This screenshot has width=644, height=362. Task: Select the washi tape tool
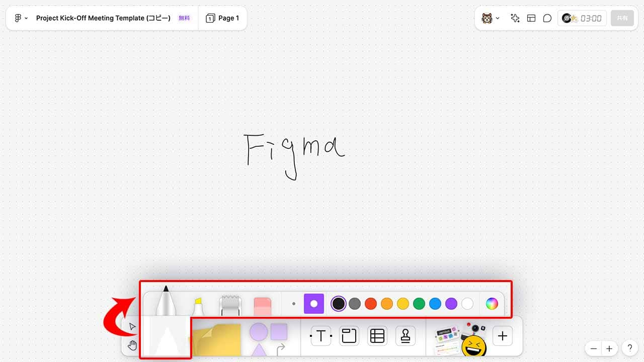click(230, 306)
